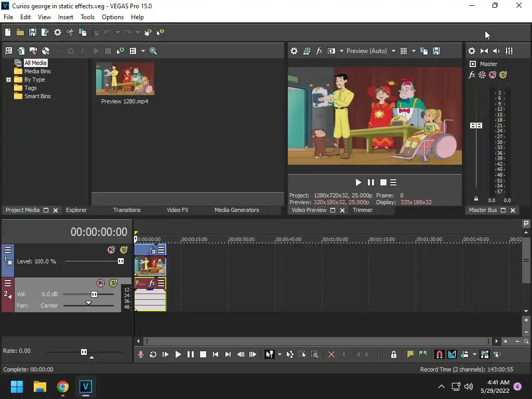This screenshot has height=399, width=532.
Task: Save the project with the floppy disk icon
Action: pyautogui.click(x=33, y=32)
